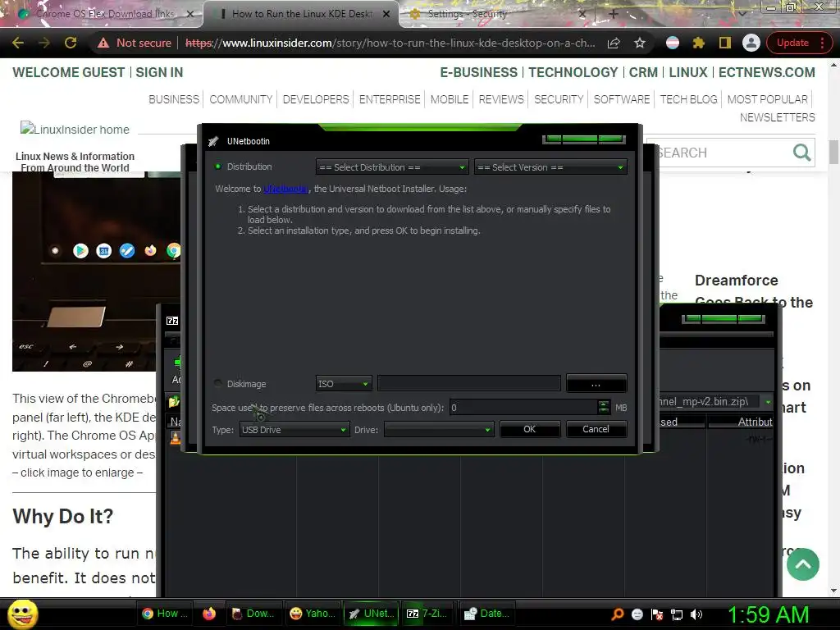The width and height of the screenshot is (840, 630).
Task: Open Chrome tab search chevron
Action: click(x=742, y=13)
